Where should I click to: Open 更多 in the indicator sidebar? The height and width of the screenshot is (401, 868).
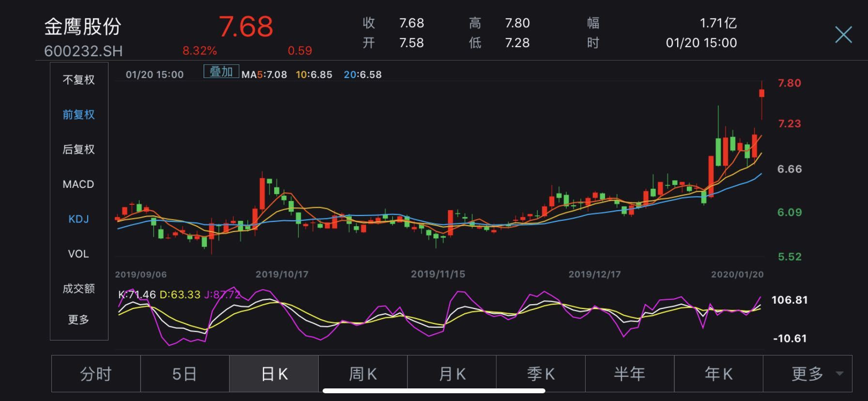coord(78,320)
